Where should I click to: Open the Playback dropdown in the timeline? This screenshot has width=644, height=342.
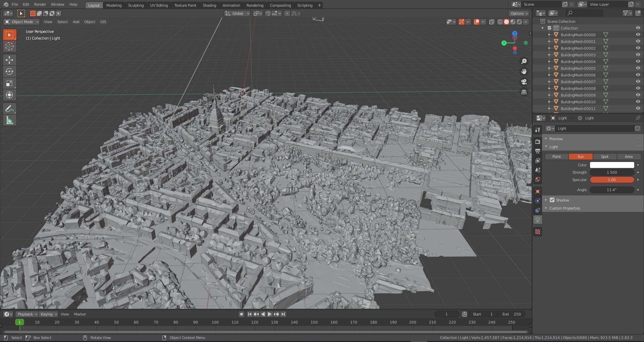pos(26,314)
